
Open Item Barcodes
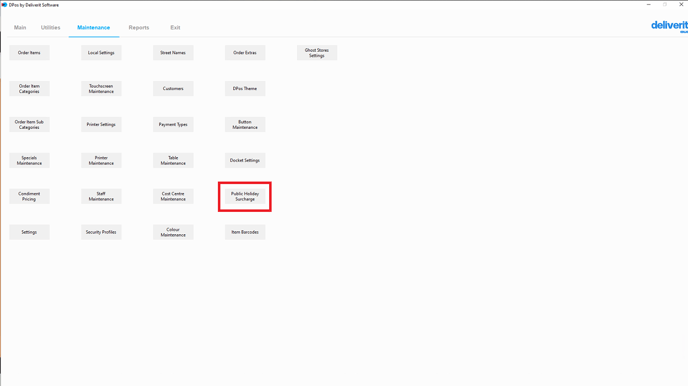click(x=245, y=232)
